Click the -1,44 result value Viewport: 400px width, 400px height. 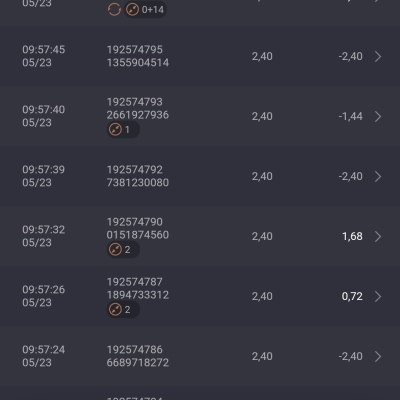[350, 116]
